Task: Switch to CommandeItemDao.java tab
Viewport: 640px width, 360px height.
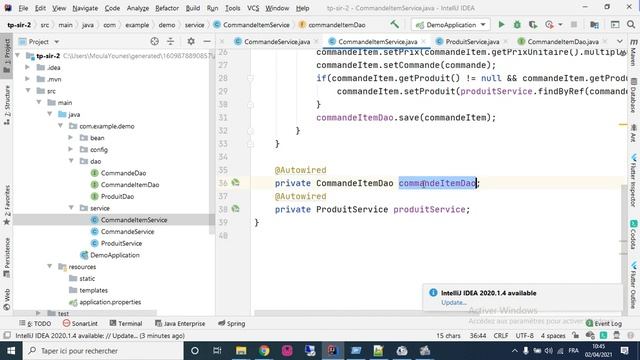Action: click(x=562, y=41)
